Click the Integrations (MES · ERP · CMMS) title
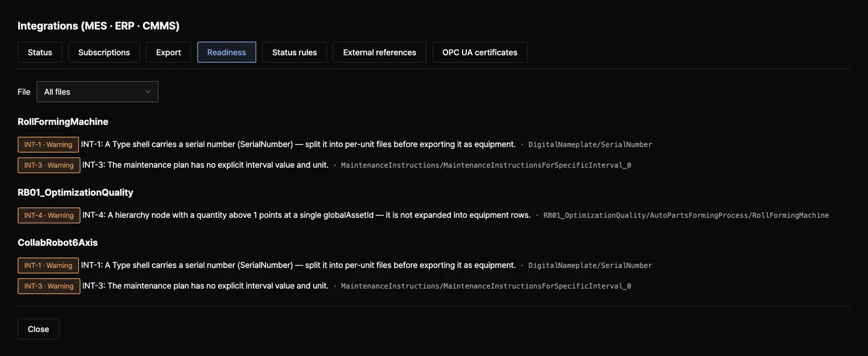Image resolution: width=868 pixels, height=356 pixels. [x=99, y=26]
